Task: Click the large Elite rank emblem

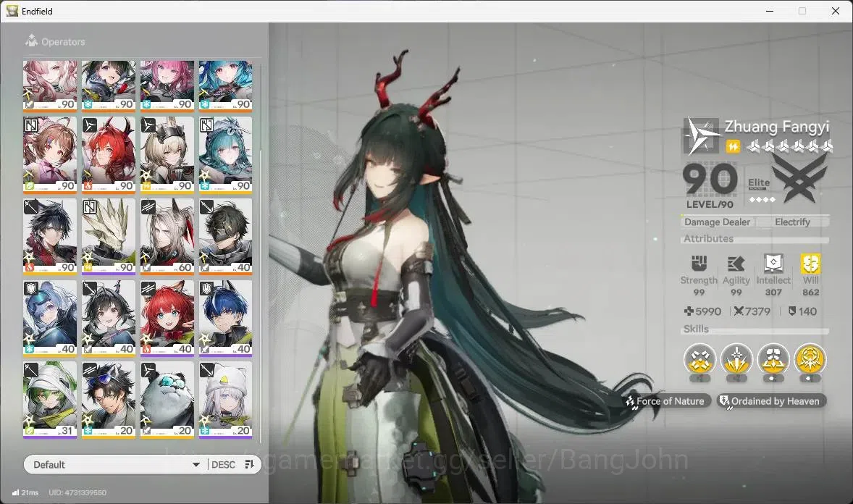Action: 799,177
